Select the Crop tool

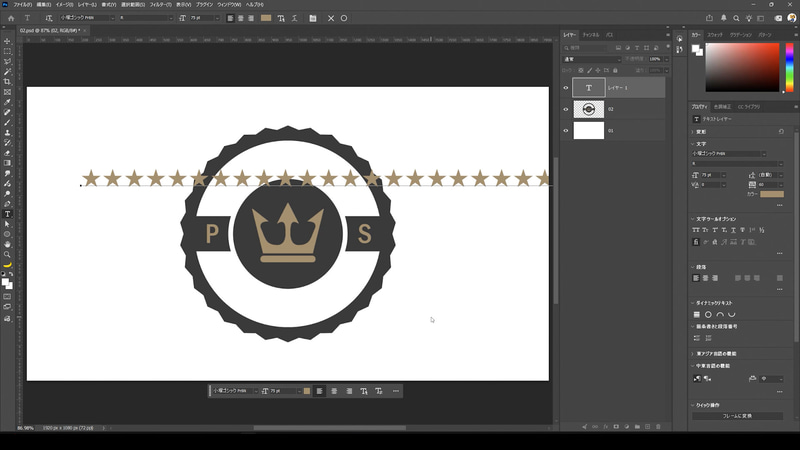(7, 82)
